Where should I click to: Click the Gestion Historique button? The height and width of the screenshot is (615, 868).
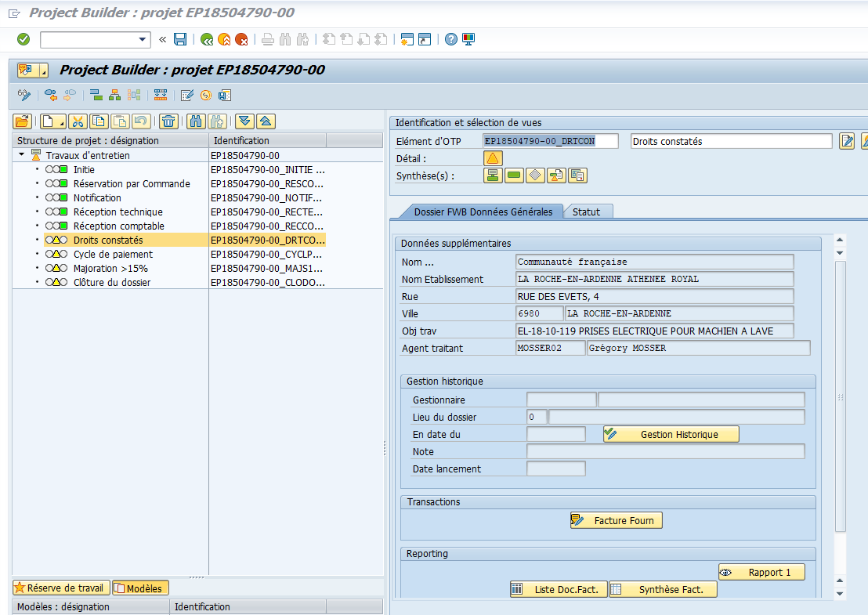[671, 435]
